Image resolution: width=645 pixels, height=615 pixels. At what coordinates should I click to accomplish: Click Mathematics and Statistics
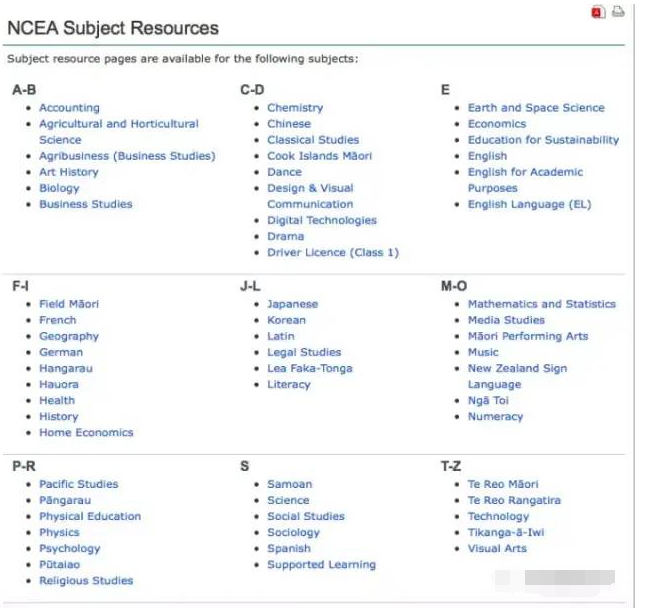click(x=542, y=304)
